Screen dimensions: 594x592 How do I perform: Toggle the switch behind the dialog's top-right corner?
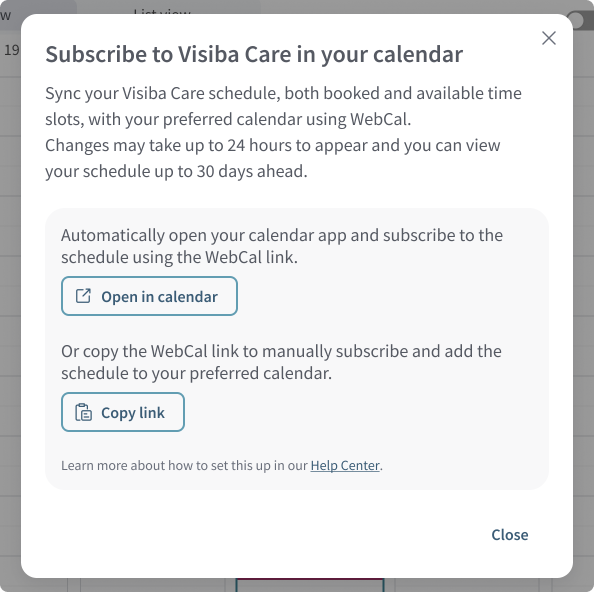click(580, 20)
